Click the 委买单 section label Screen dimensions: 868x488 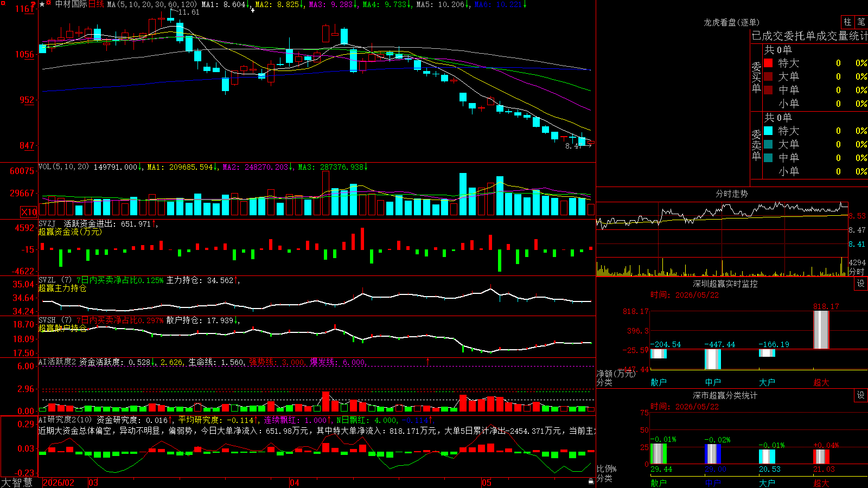(x=756, y=77)
